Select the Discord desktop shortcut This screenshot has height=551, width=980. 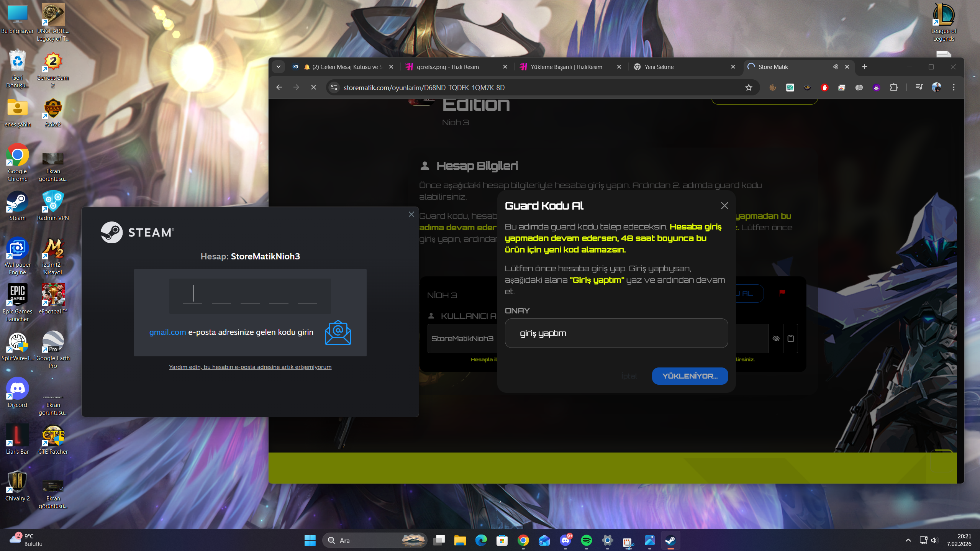click(17, 393)
